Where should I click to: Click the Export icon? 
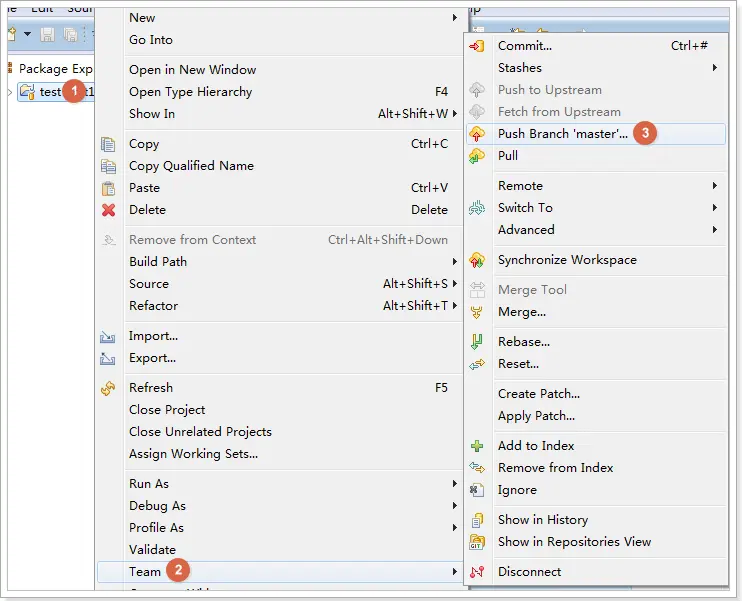click(x=107, y=359)
